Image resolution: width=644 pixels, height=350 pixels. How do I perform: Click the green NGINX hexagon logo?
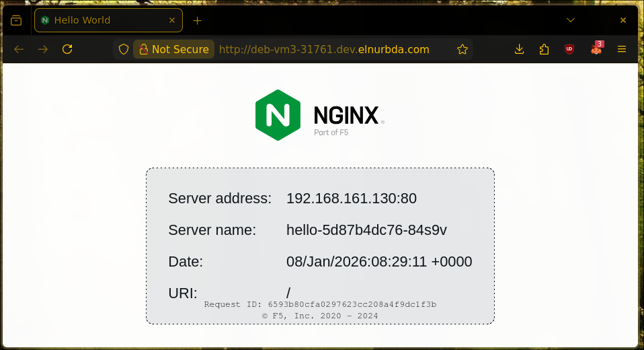coord(278,115)
